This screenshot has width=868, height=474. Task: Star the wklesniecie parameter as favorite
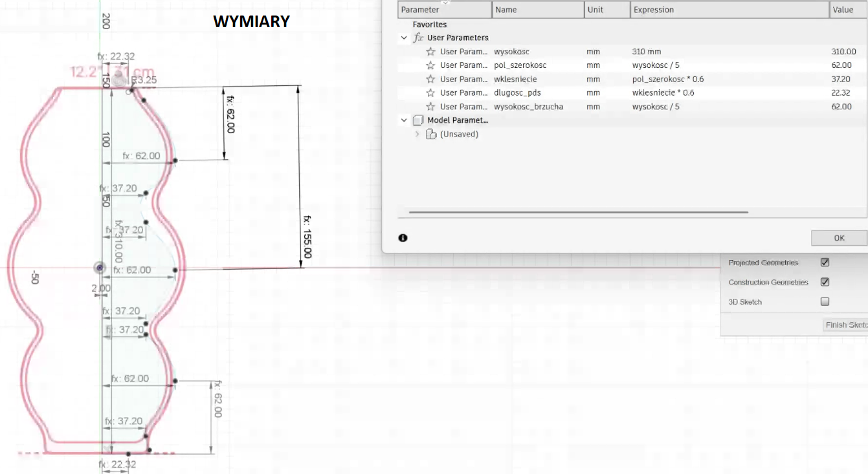[x=430, y=80]
